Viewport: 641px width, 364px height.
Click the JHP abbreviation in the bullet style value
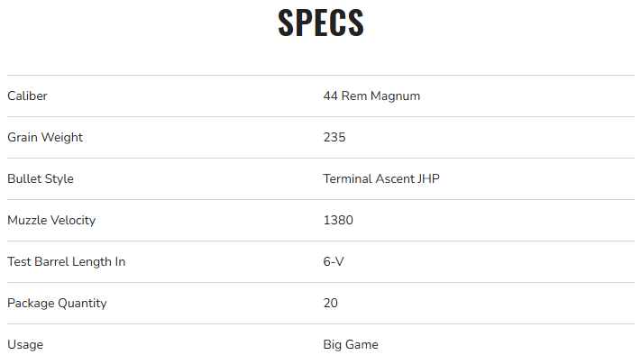[427, 179]
